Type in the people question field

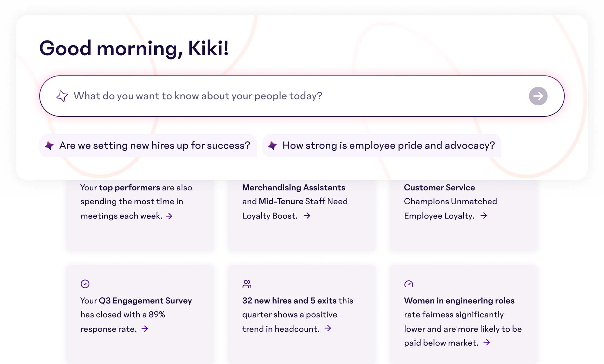pyautogui.click(x=272, y=96)
